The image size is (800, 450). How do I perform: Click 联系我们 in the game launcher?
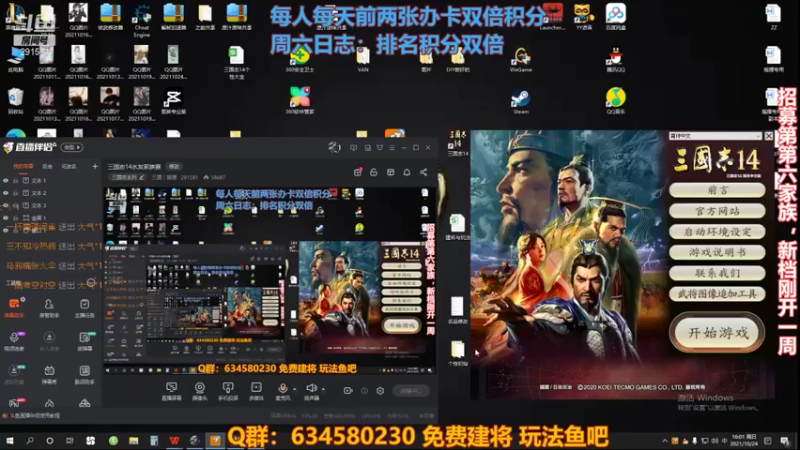point(717,273)
